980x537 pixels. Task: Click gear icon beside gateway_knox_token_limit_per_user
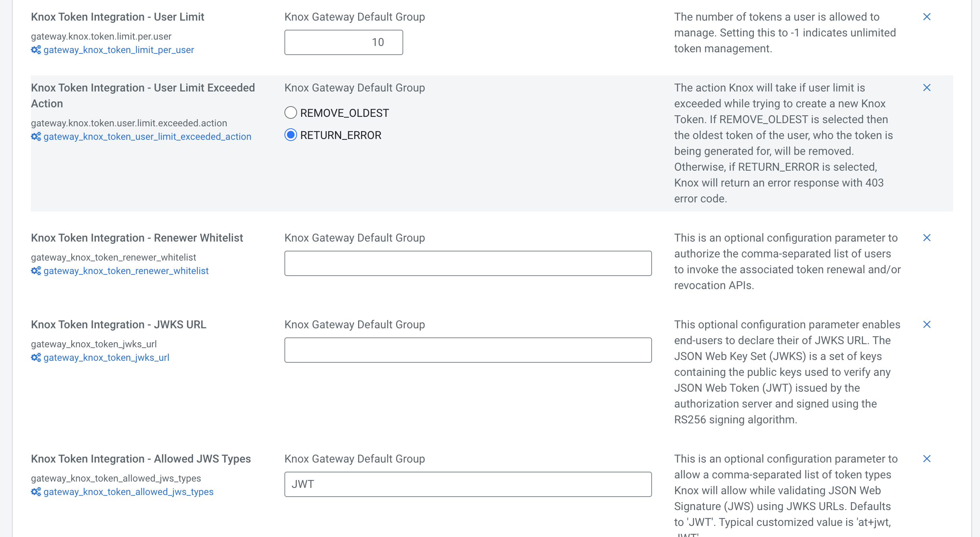tap(36, 50)
